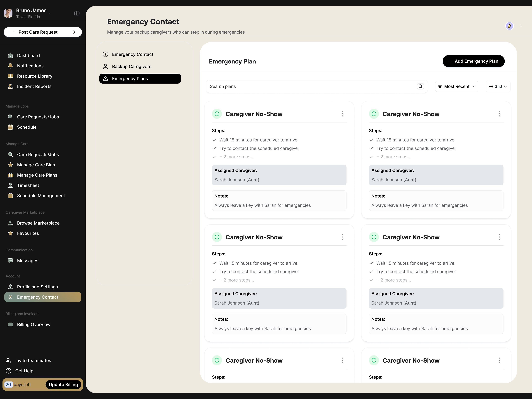Open options menu of third-row left card
Screen dimensions: 532x399
(x=343, y=360)
